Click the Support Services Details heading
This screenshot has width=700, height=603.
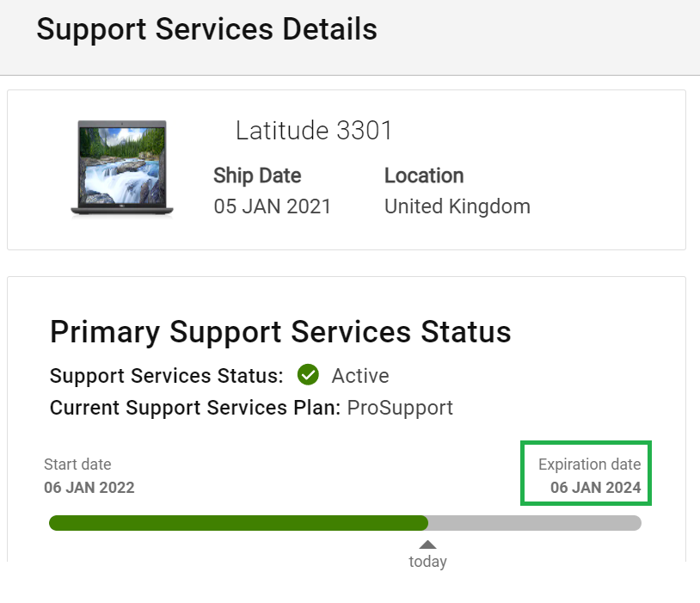tap(206, 29)
